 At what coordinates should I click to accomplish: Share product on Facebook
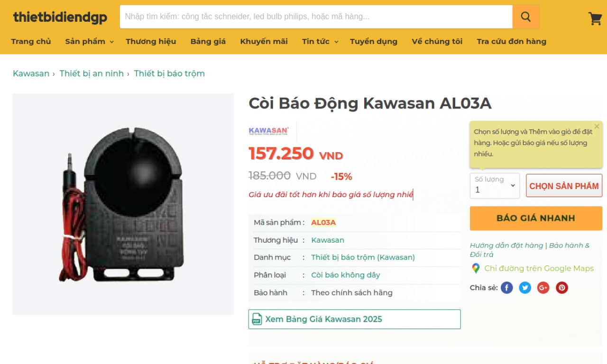tap(507, 288)
